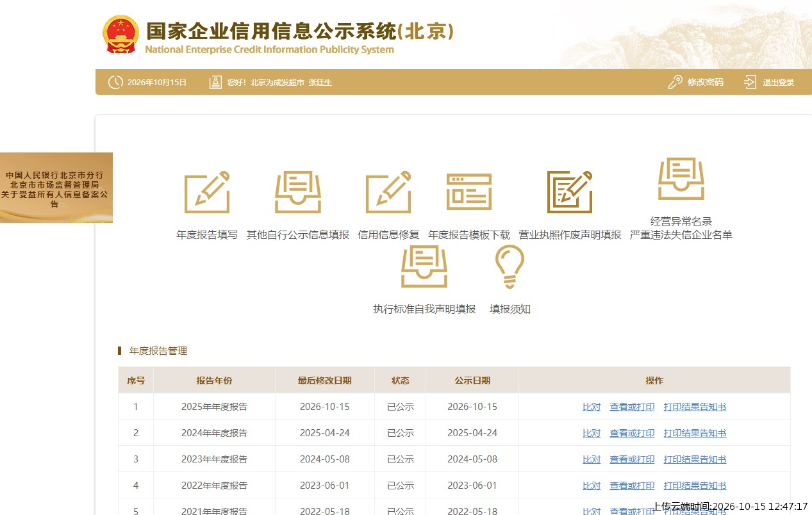Screen dimensions: 812x515
Task: Open the 受益所有人信息备案公告 banner
Action: tap(56, 188)
